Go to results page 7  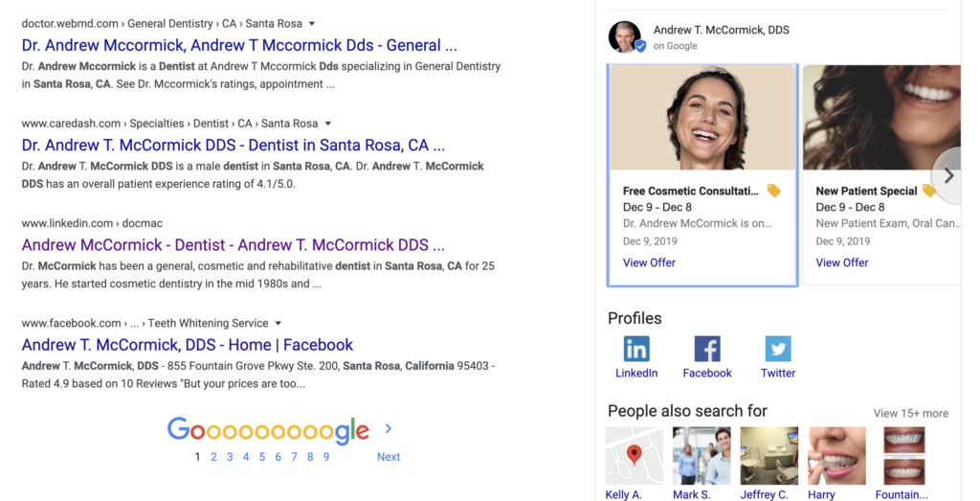[294, 457]
